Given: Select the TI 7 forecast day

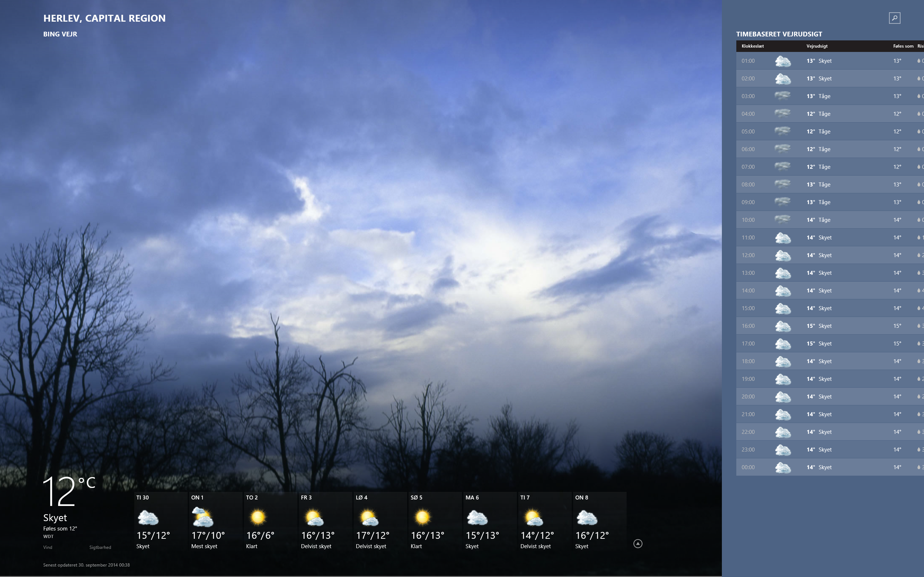Looking at the screenshot, I should (544, 521).
